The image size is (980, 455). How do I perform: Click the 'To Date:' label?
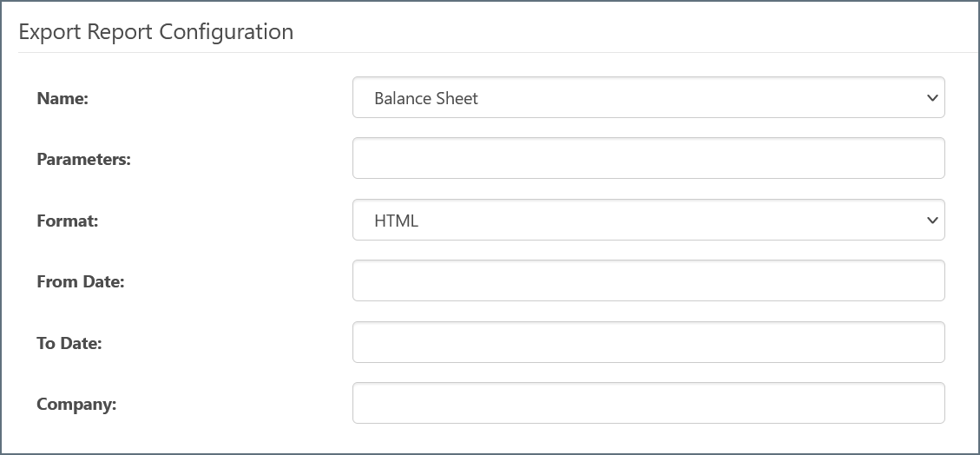pos(69,343)
